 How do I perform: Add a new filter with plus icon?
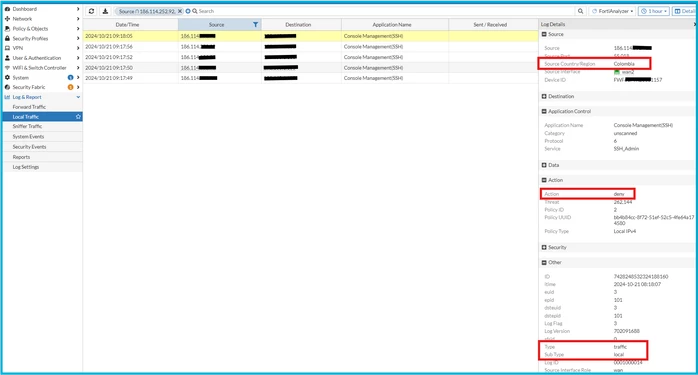tap(188, 11)
